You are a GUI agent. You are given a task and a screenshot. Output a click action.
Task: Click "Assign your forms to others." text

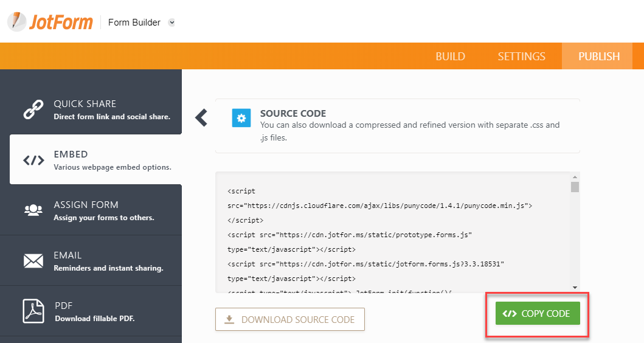[104, 218]
